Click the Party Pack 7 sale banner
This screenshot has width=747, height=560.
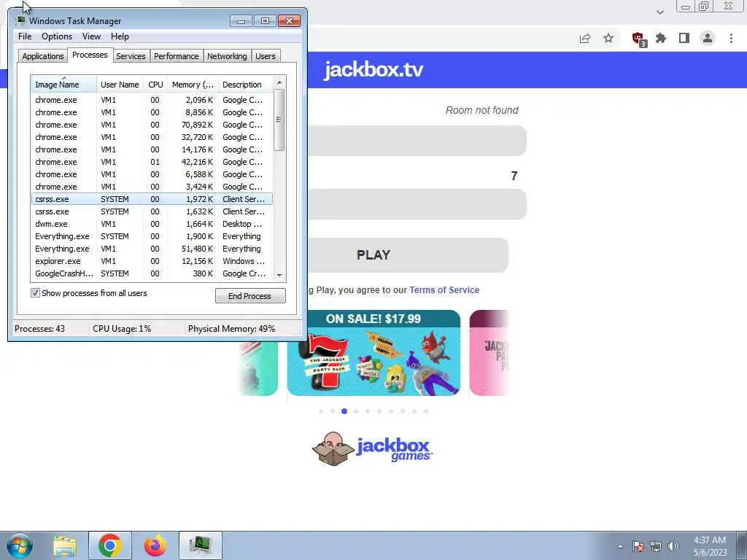point(373,353)
